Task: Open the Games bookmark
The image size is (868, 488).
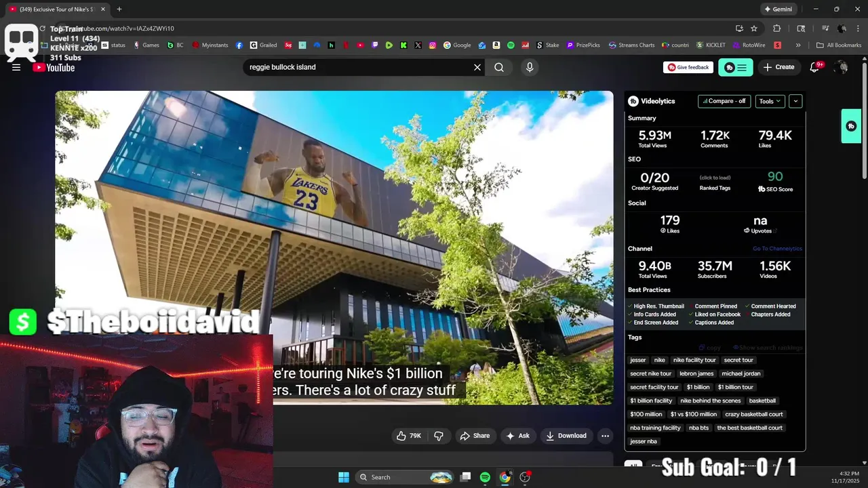Action: [x=146, y=45]
